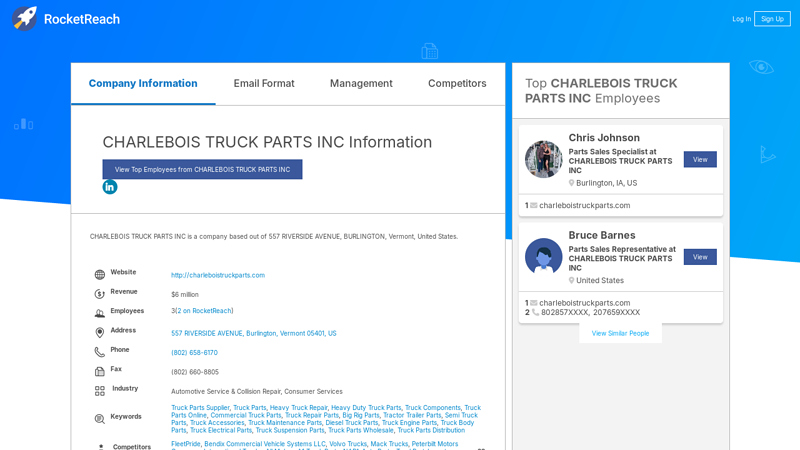Click the Tractor Trailer Parts keyword
800x450 pixels.
point(412,415)
